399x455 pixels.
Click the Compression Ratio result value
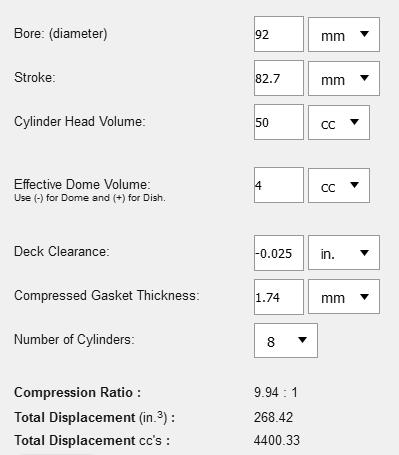pyautogui.click(x=275, y=392)
